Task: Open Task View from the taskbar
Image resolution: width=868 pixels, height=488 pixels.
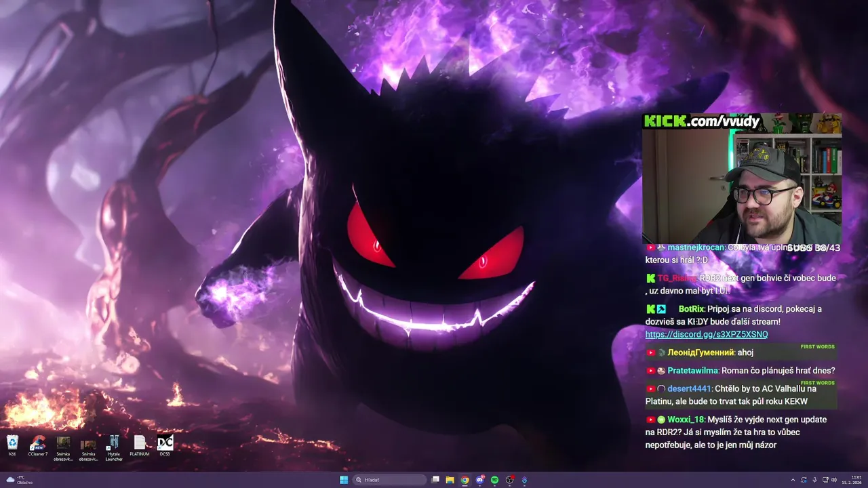Action: [x=435, y=480]
